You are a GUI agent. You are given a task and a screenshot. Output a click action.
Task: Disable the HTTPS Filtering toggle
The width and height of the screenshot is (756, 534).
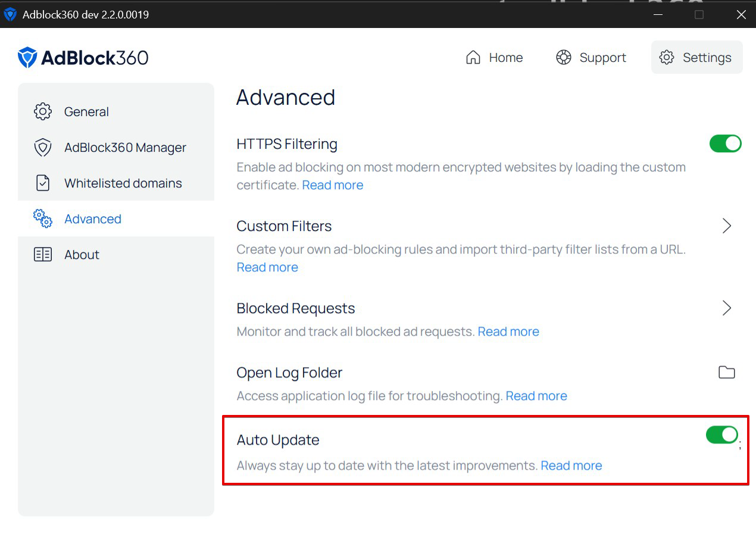point(726,143)
